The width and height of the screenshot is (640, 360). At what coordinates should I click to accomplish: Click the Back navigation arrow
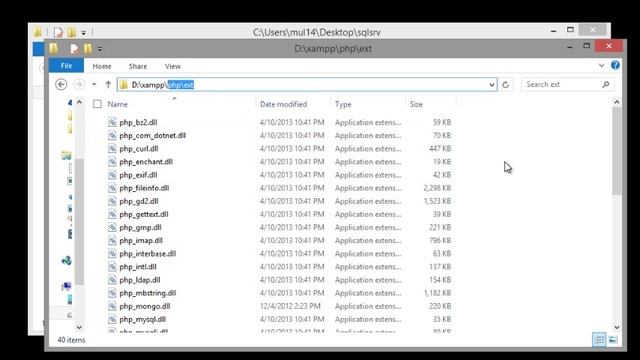point(61,84)
